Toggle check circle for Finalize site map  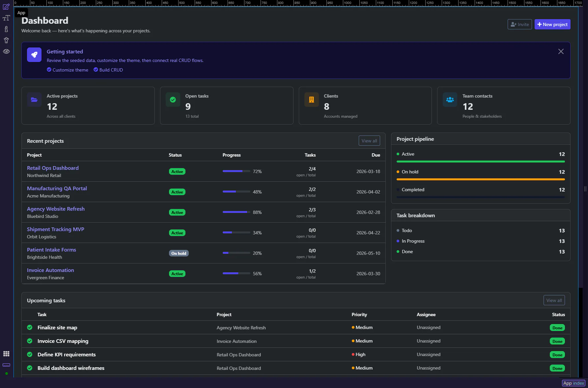coord(30,327)
